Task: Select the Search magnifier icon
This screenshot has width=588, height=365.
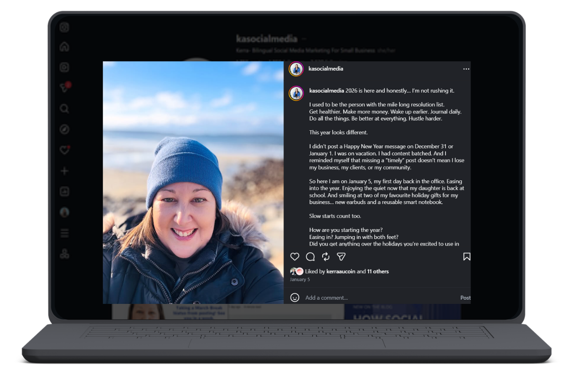Action: (64, 109)
